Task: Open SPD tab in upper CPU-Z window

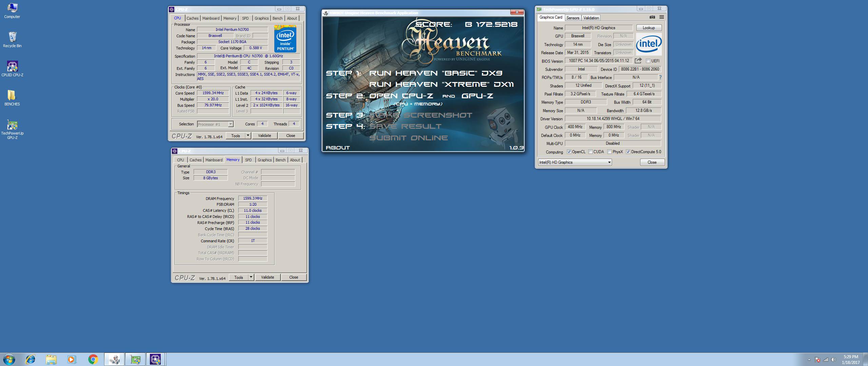Action: 245,18
